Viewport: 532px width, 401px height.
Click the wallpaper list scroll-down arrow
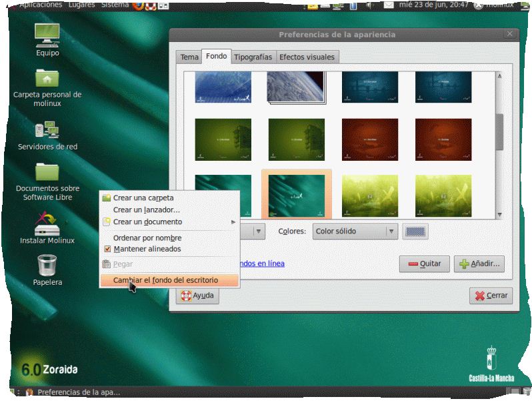[499, 215]
